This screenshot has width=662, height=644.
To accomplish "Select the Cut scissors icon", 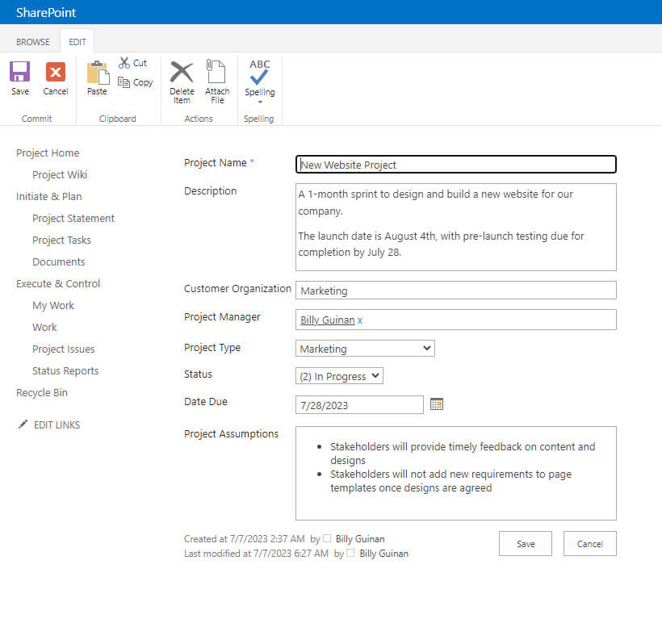I will pos(124,63).
